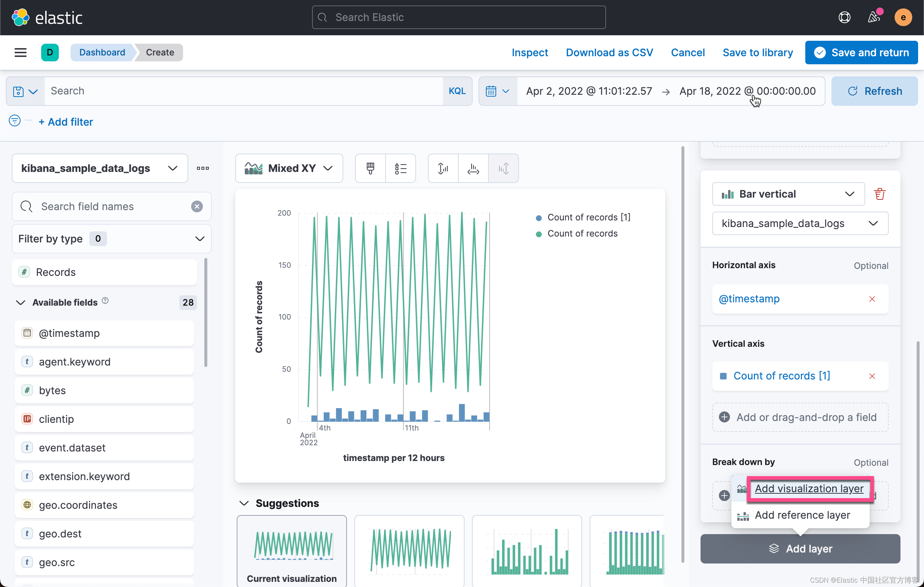
Task: Click the help lifebuoy icon
Action: 844,17
